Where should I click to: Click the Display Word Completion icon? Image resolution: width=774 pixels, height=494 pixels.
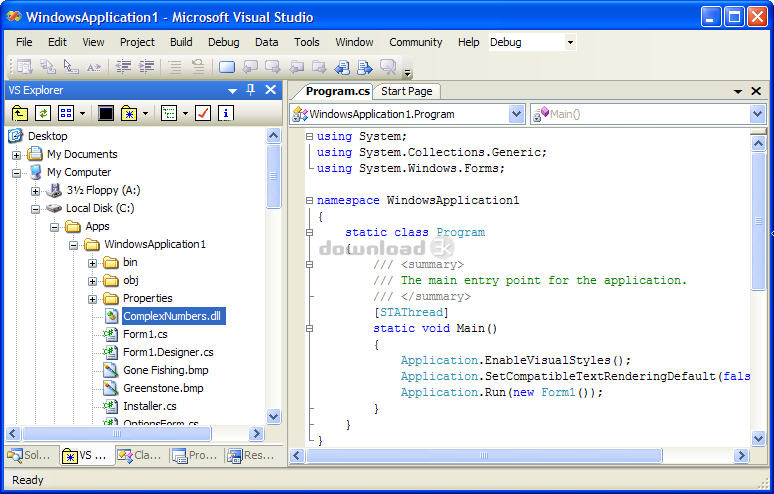point(93,67)
